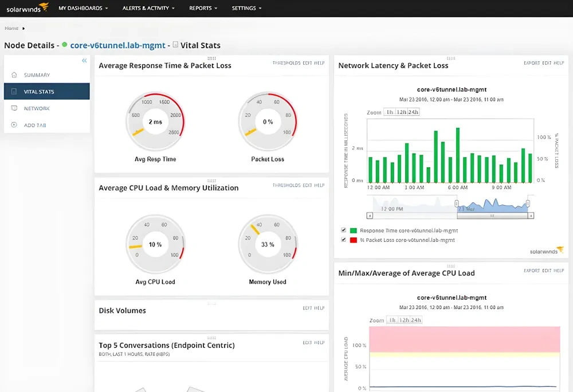The height and width of the screenshot is (392, 573).
Task: Click the drag handle above Top 5 Conversations
Action: coord(211,338)
